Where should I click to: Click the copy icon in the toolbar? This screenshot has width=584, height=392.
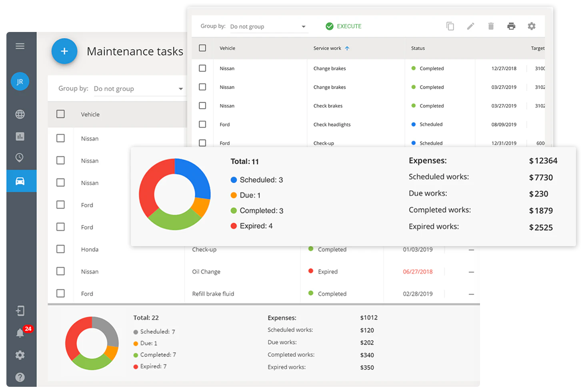pos(450,26)
